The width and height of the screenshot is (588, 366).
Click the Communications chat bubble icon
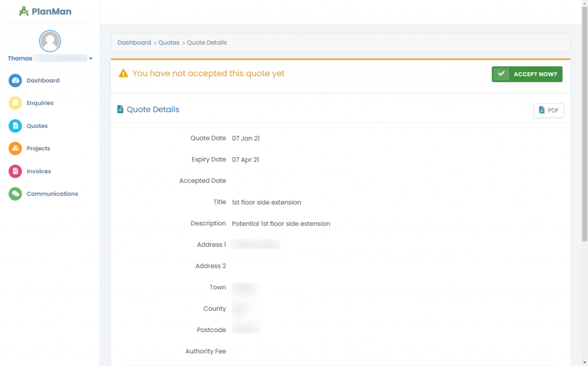(x=16, y=194)
